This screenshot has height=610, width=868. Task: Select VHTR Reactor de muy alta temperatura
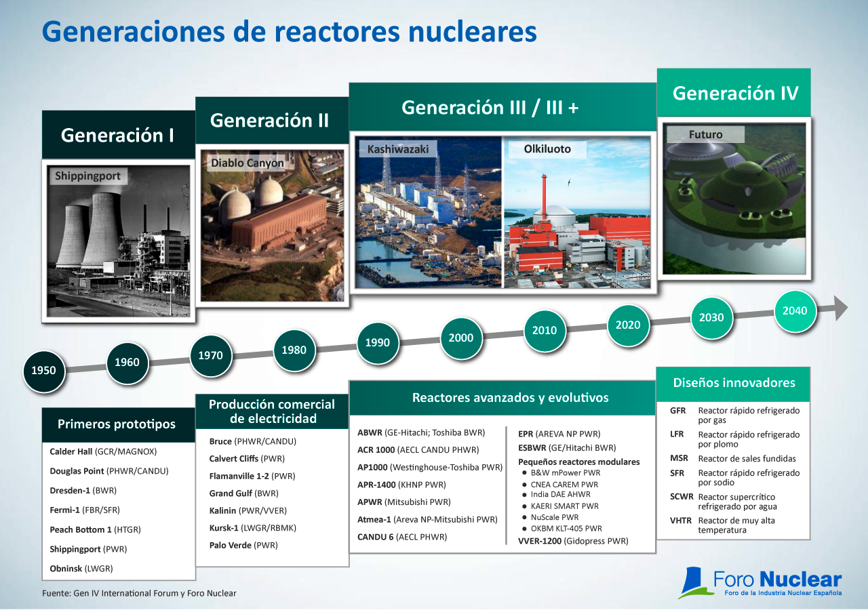click(x=722, y=525)
